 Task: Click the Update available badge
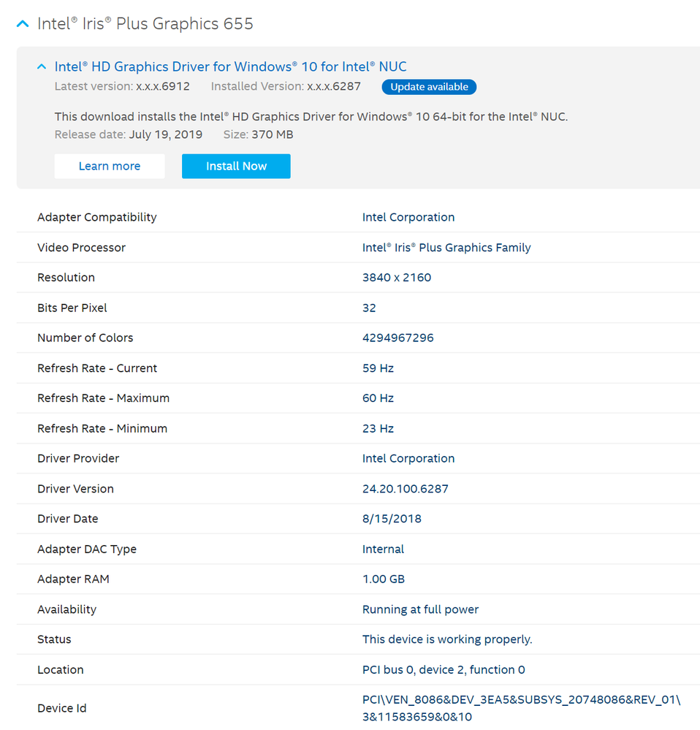point(429,87)
